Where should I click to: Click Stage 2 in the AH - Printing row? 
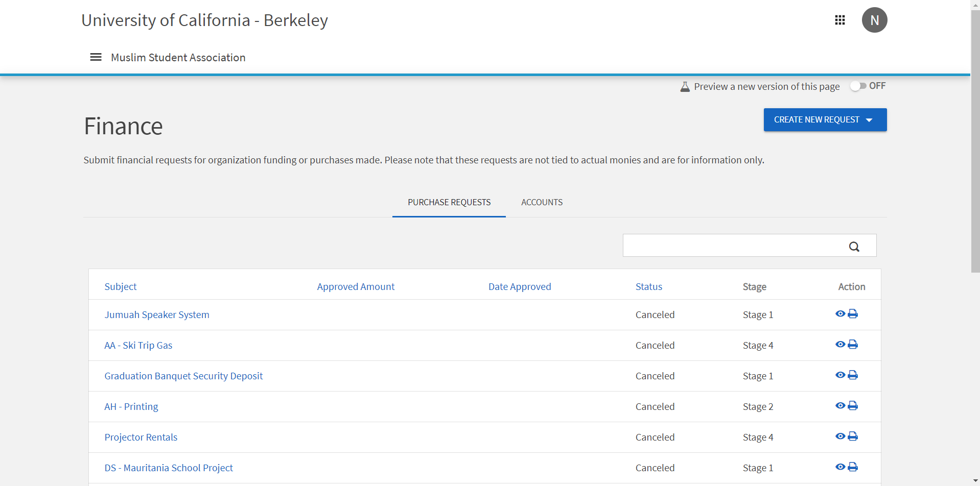(758, 406)
